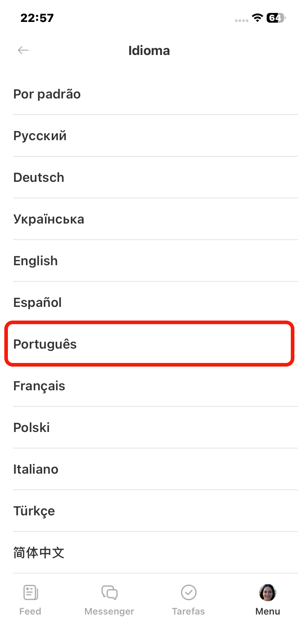Choose Español in the list
This screenshot has width=298, height=644.
click(x=37, y=303)
